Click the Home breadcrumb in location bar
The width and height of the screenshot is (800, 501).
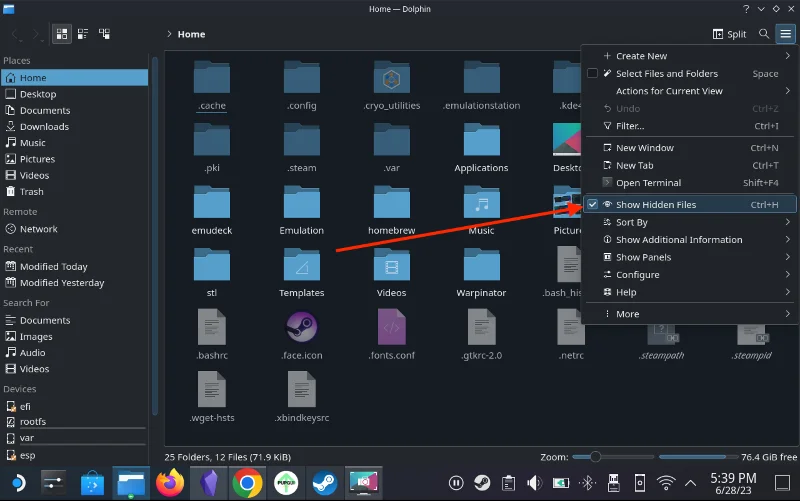point(191,34)
